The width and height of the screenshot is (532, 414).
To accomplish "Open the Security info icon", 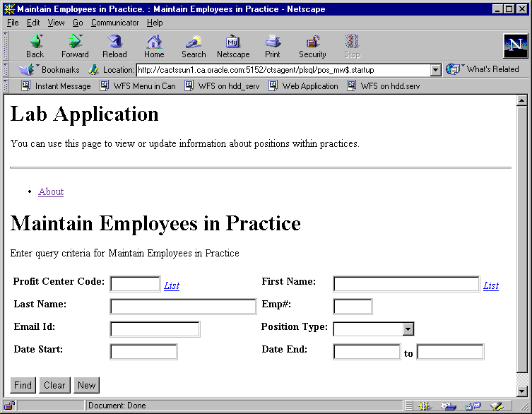I will 312,46.
